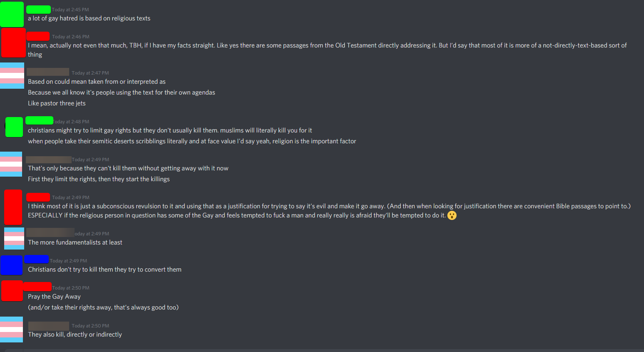Click the surprised face emoji in the message
This screenshot has height=352, width=644.
pyautogui.click(x=452, y=215)
